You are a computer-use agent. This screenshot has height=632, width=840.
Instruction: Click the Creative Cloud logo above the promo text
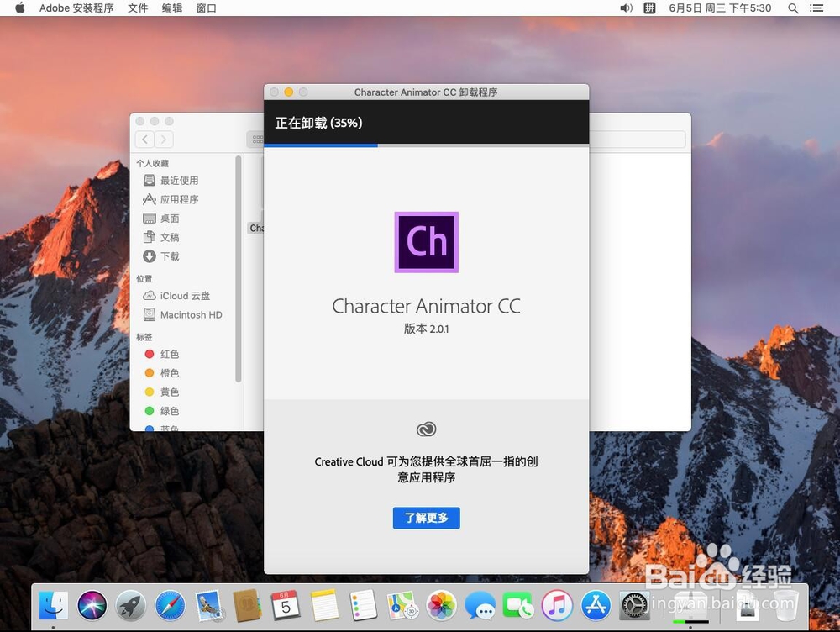(426, 429)
